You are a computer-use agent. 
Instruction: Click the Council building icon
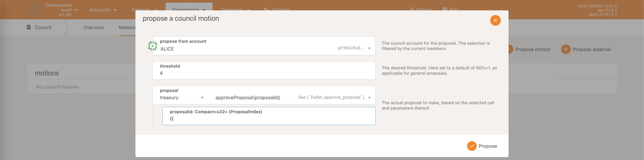click(x=29, y=27)
